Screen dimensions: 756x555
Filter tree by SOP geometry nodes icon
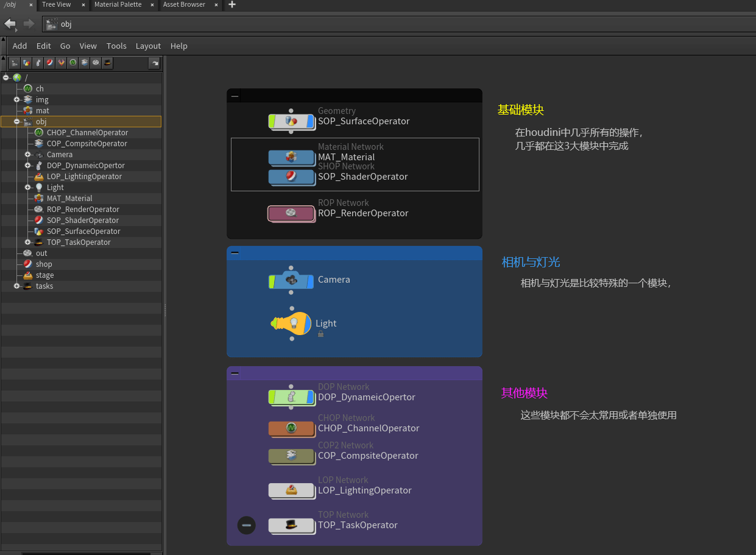coord(26,63)
